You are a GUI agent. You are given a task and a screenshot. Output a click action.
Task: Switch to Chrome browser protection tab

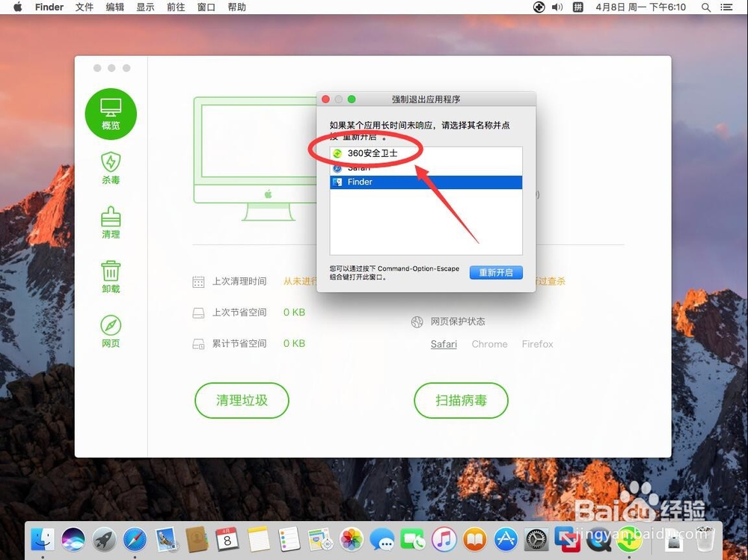(x=489, y=344)
